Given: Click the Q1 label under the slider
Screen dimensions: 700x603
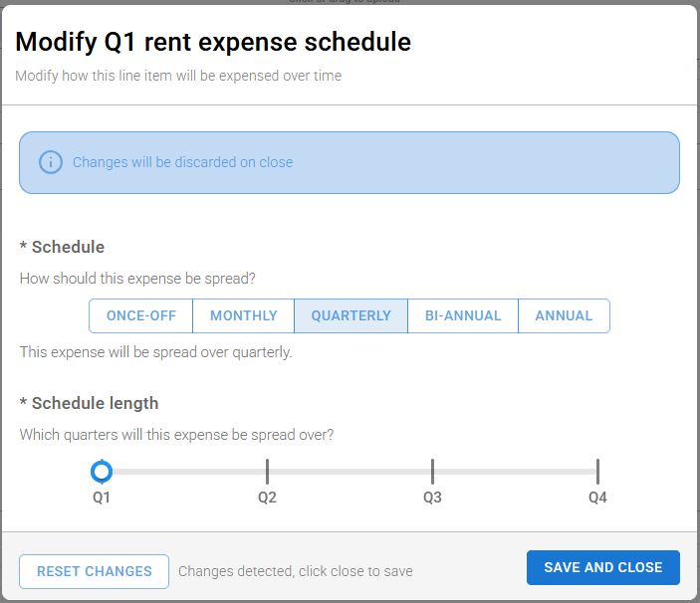Looking at the screenshot, I should (x=102, y=497).
